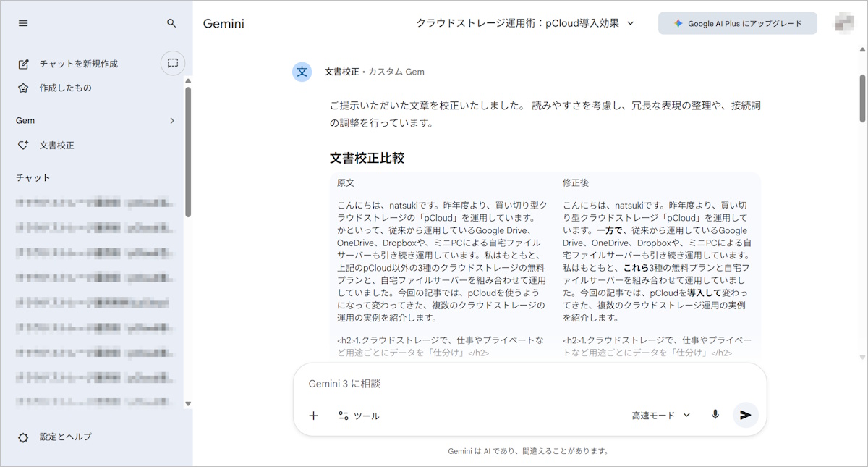This screenshot has height=467, width=868.
Task: Click the temporary chat dashed-square icon
Action: pyautogui.click(x=172, y=63)
